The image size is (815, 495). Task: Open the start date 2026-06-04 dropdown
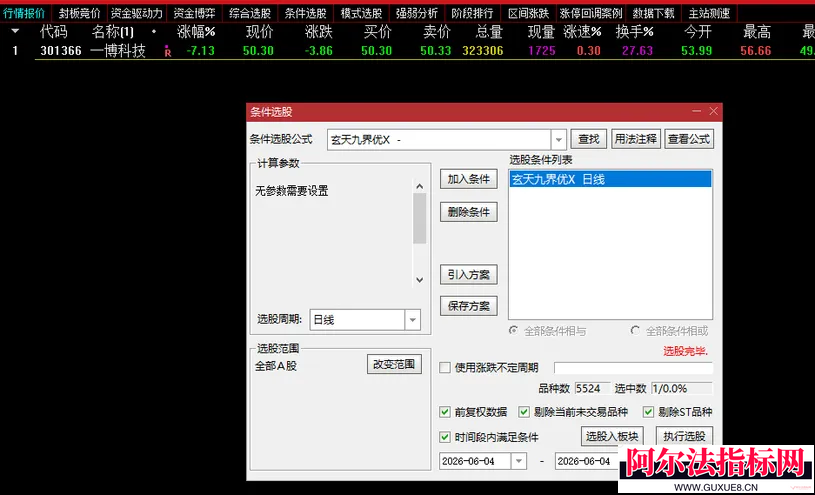pyautogui.click(x=519, y=461)
